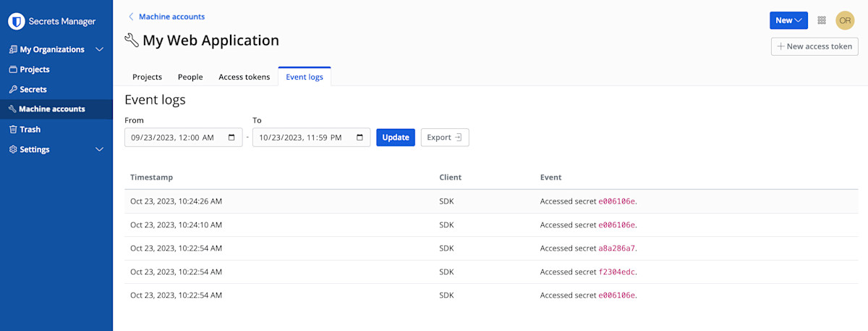The height and width of the screenshot is (331, 868).
Task: Go to Trash in sidebar
Action: 30,130
